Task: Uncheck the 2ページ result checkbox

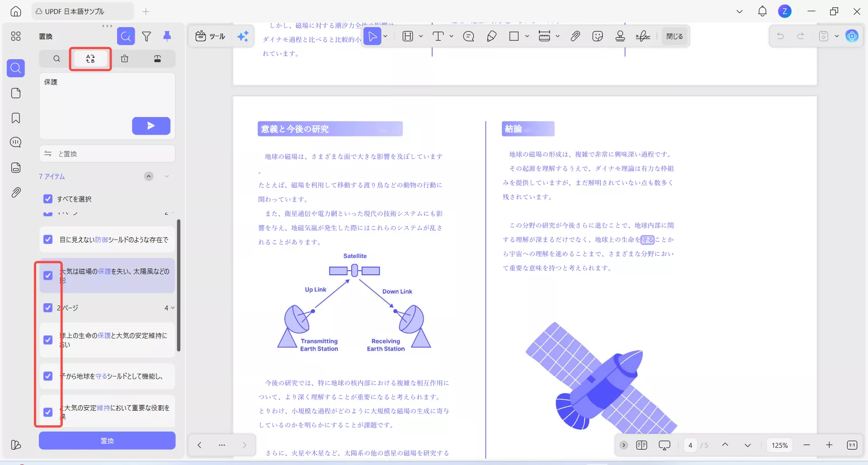Action: tap(48, 308)
